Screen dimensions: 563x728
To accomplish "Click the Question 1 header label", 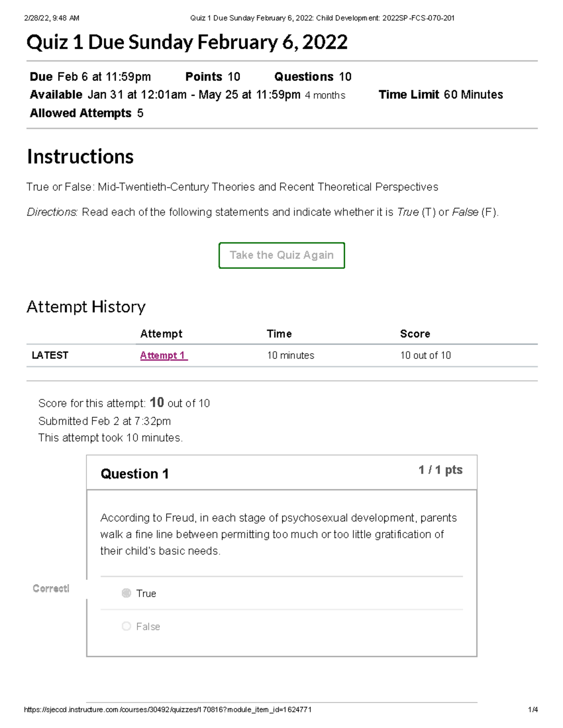I will [135, 474].
